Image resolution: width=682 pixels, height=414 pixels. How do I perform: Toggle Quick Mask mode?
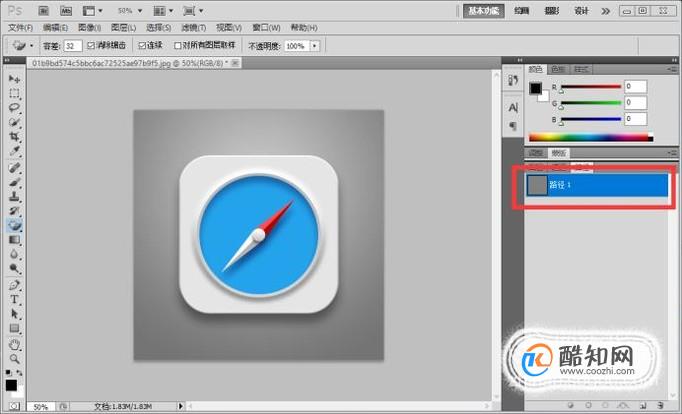(14, 406)
